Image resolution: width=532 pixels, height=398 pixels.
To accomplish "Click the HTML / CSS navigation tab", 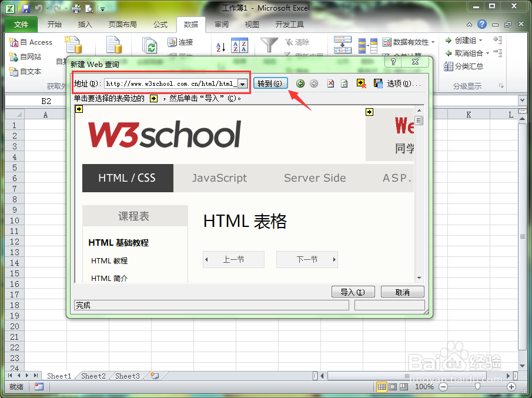I will pyautogui.click(x=128, y=178).
